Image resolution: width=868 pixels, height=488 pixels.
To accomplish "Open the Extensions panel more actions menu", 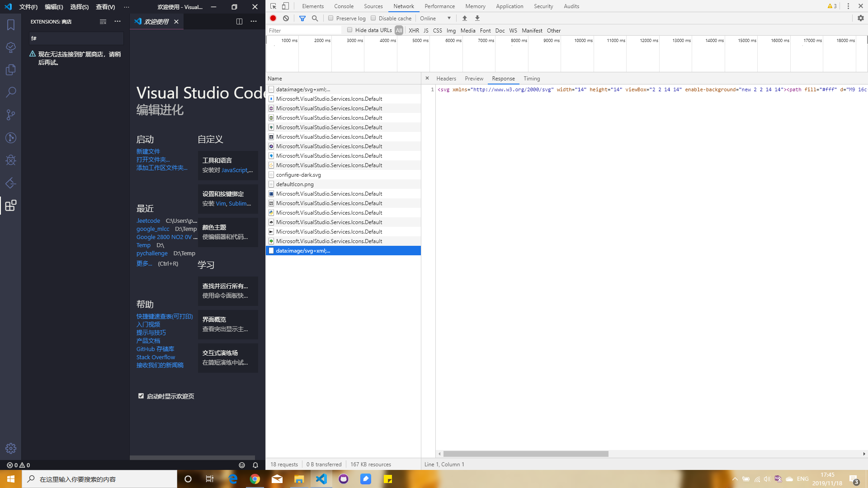I will 118,21.
